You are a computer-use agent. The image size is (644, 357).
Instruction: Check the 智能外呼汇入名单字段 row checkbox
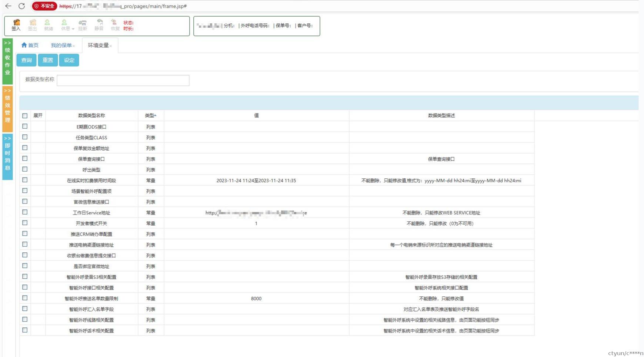[x=25, y=309]
